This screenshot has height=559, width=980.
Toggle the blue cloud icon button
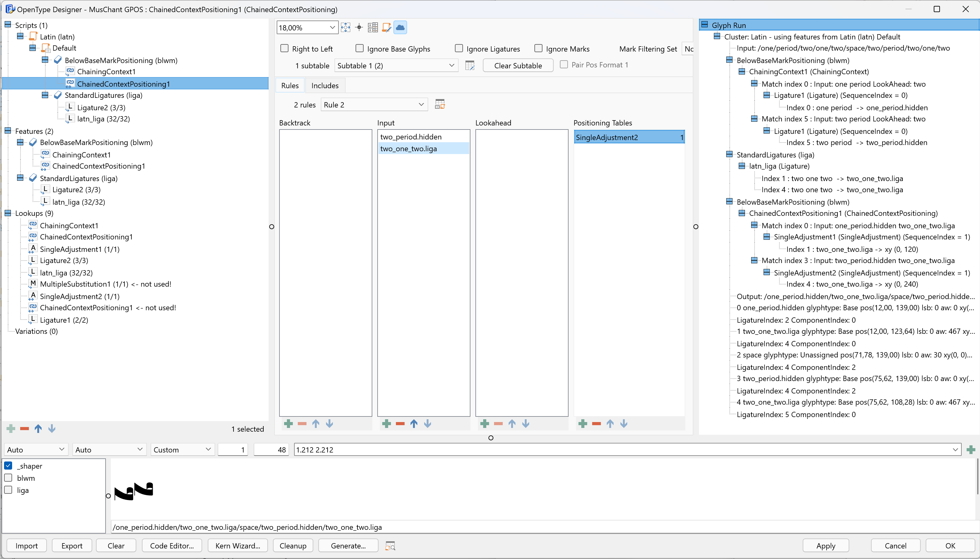tap(400, 28)
